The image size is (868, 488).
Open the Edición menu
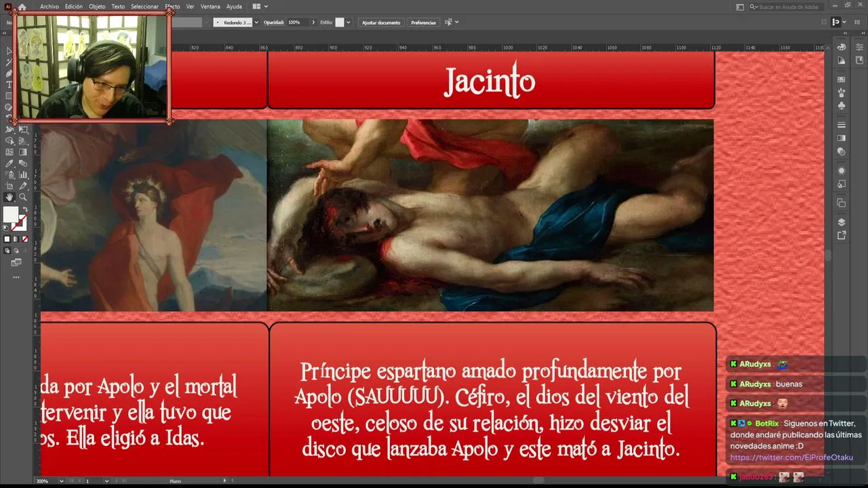click(x=74, y=7)
